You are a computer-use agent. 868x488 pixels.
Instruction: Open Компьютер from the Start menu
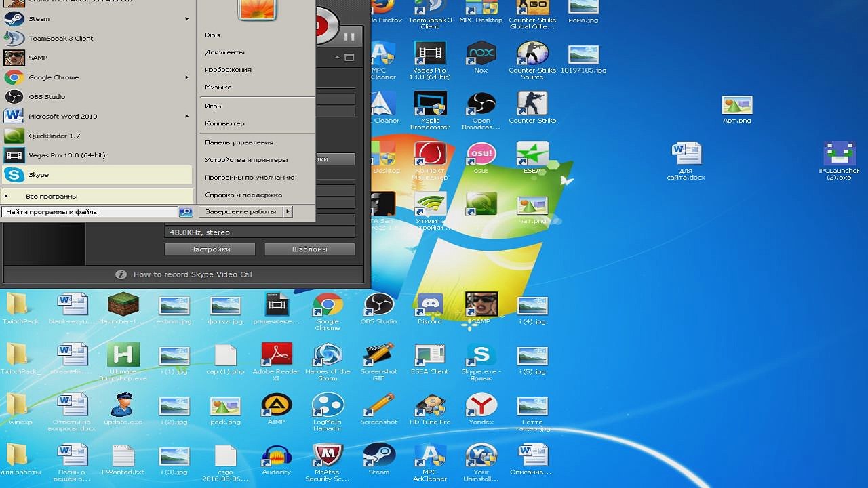224,124
